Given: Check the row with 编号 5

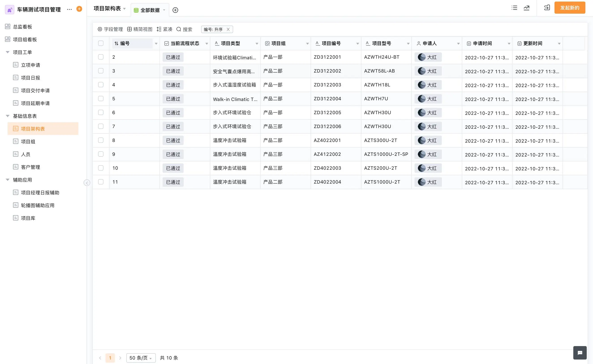Looking at the screenshot, I should (x=101, y=99).
